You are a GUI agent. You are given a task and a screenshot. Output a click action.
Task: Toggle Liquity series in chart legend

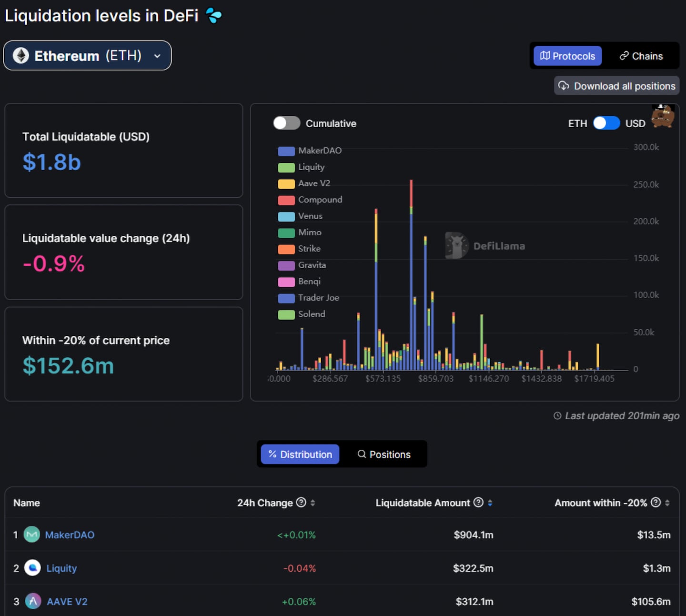click(x=301, y=167)
